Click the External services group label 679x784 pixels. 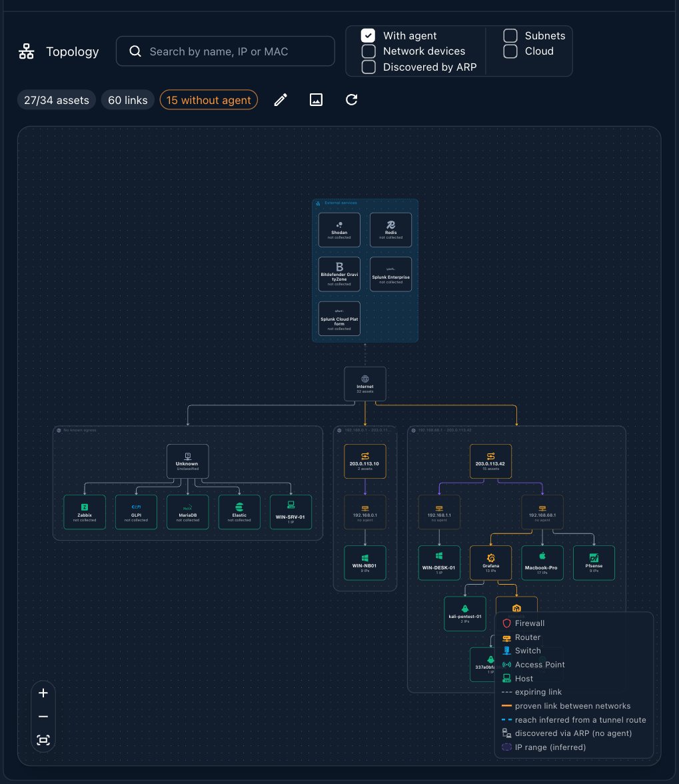point(340,203)
